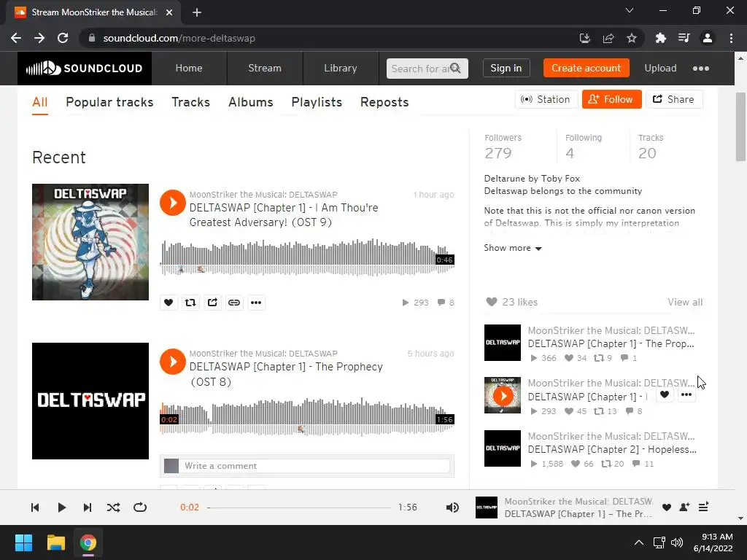Viewport: 747px width, 560px height.
Task: Like the hovered sidebar track
Action: tap(665, 394)
